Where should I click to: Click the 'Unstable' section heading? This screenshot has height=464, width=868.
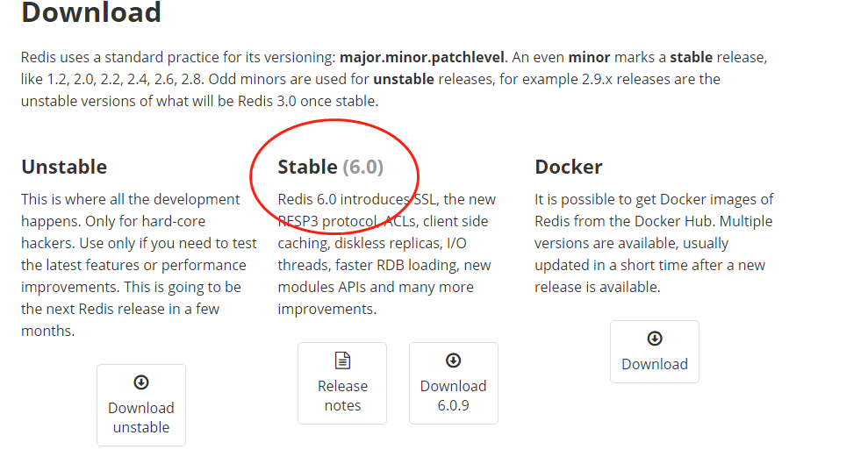64,167
